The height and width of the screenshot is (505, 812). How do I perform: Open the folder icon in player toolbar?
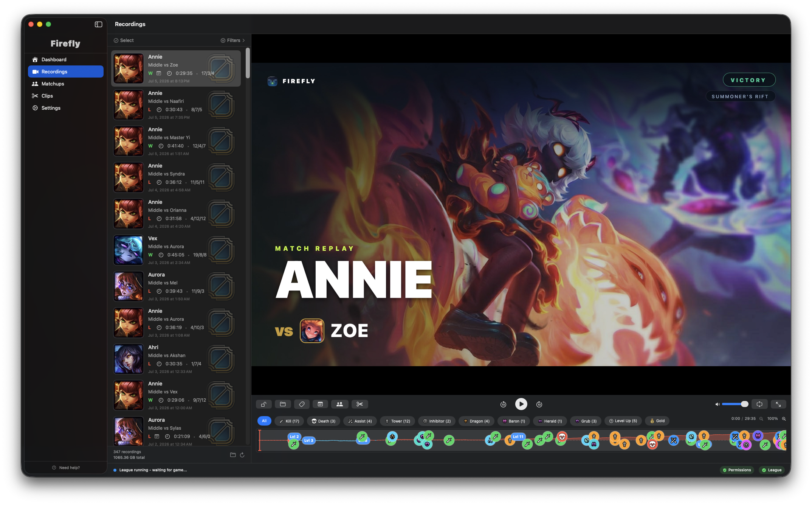(x=283, y=404)
